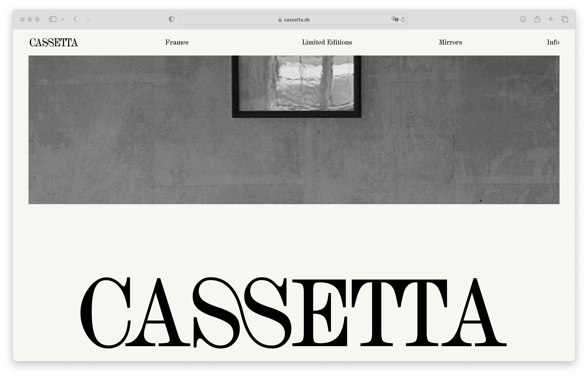Click the lock icon in address bar

click(x=280, y=20)
